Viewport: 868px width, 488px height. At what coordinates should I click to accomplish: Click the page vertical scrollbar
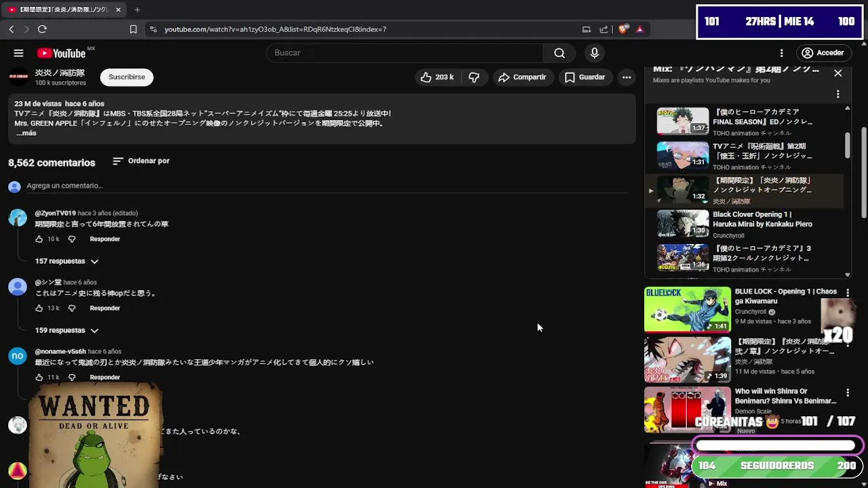pyautogui.click(x=863, y=173)
